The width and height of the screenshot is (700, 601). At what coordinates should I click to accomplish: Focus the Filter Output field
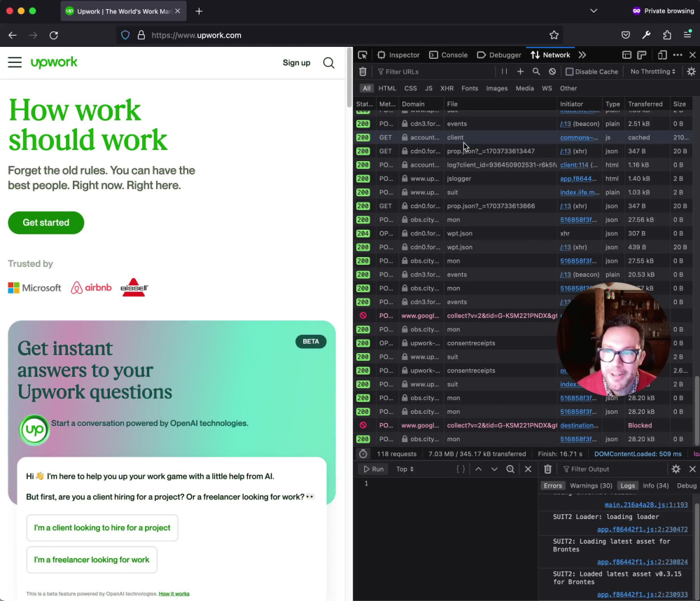tap(614, 469)
